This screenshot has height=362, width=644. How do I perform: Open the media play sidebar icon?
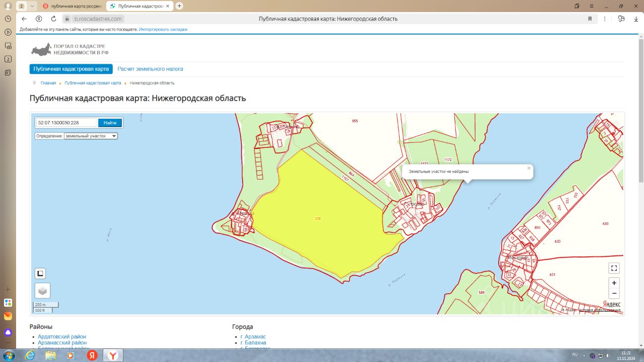(8, 32)
